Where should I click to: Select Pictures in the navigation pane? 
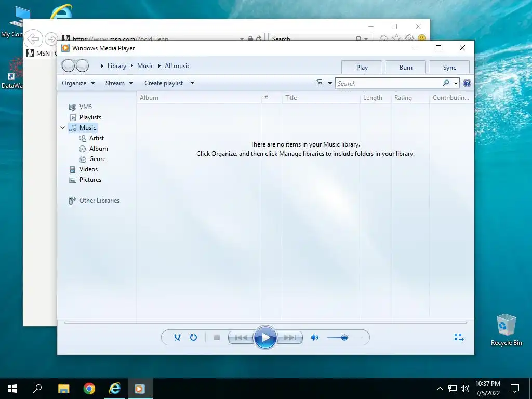[85, 180]
